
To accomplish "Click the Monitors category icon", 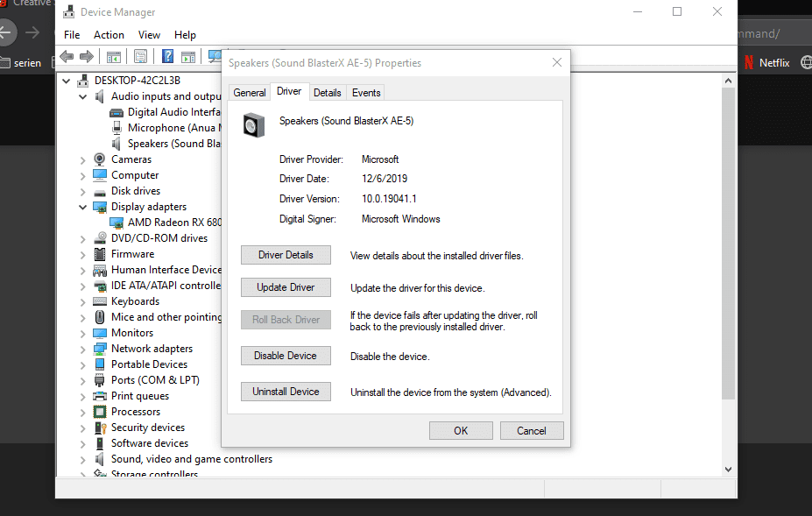I will point(100,333).
